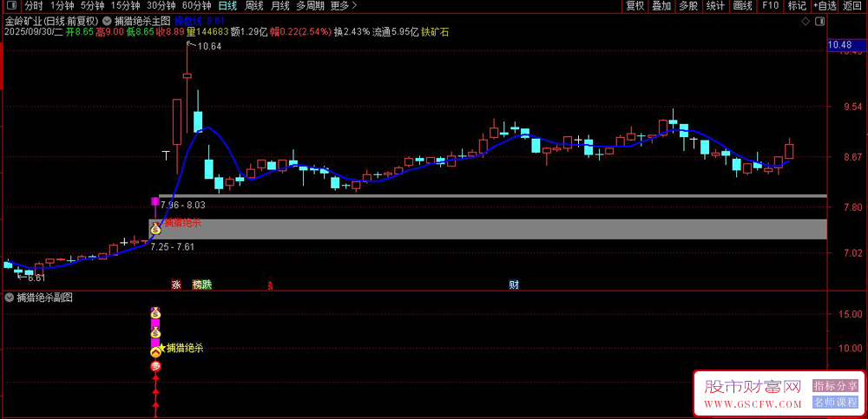This screenshot has height=419, width=868.
Task: Click the 收8.89 closing price value
Action: pyautogui.click(x=169, y=32)
